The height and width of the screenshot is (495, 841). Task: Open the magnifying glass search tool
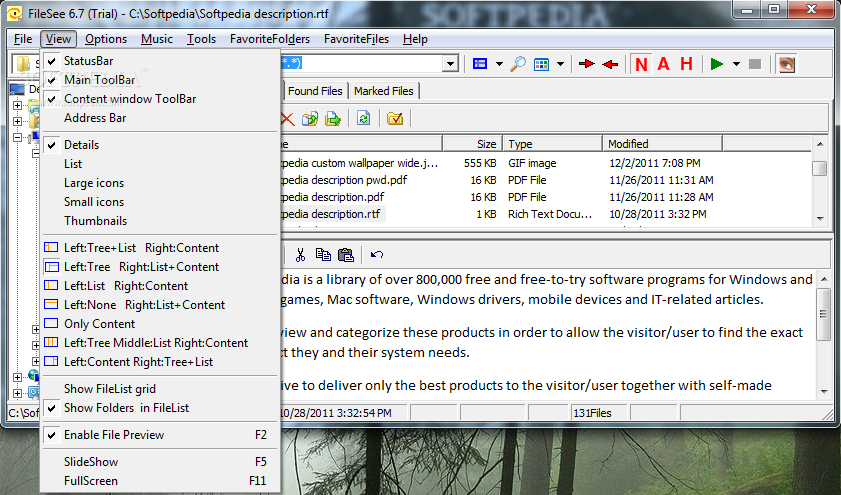click(x=518, y=64)
